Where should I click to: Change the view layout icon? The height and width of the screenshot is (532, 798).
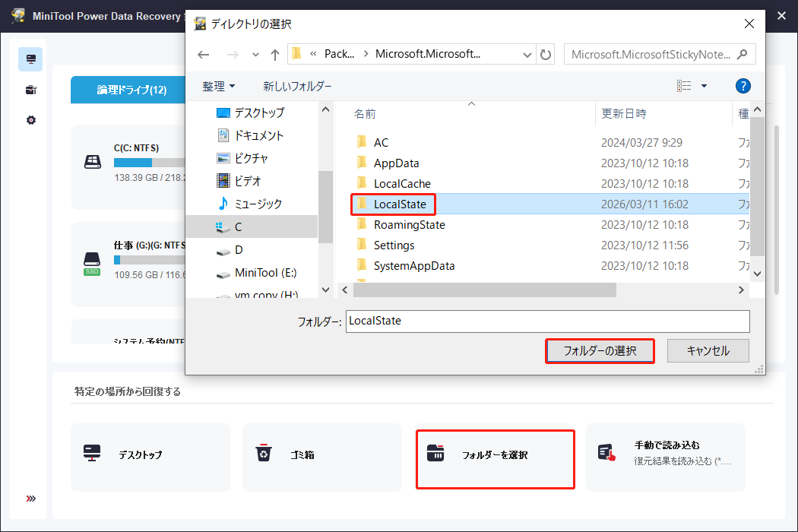click(684, 86)
